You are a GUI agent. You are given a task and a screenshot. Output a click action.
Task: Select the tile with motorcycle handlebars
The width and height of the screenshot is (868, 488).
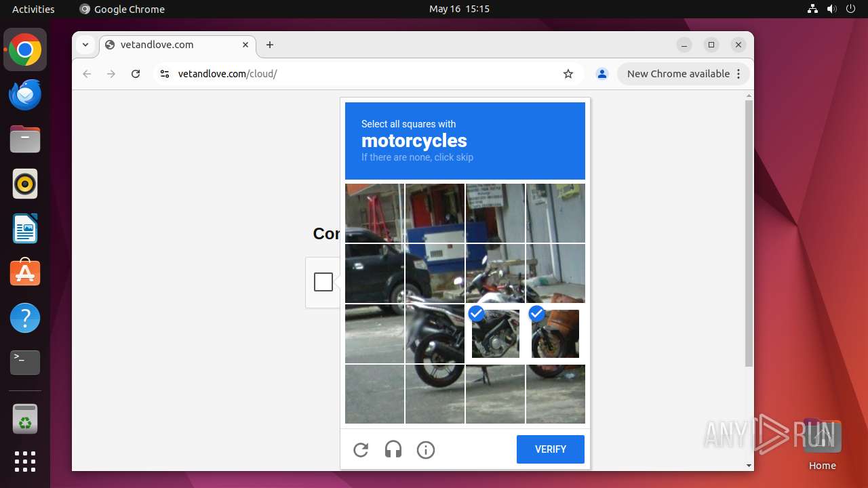[x=496, y=273]
